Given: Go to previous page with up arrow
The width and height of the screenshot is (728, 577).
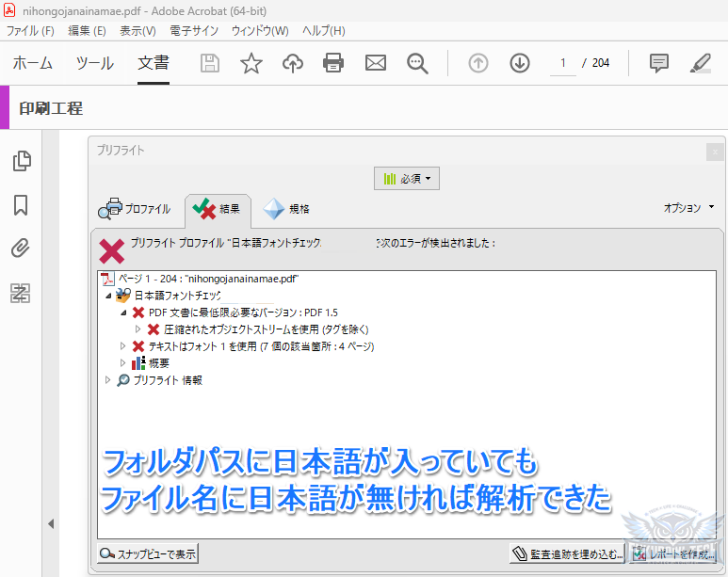Looking at the screenshot, I should 477,63.
